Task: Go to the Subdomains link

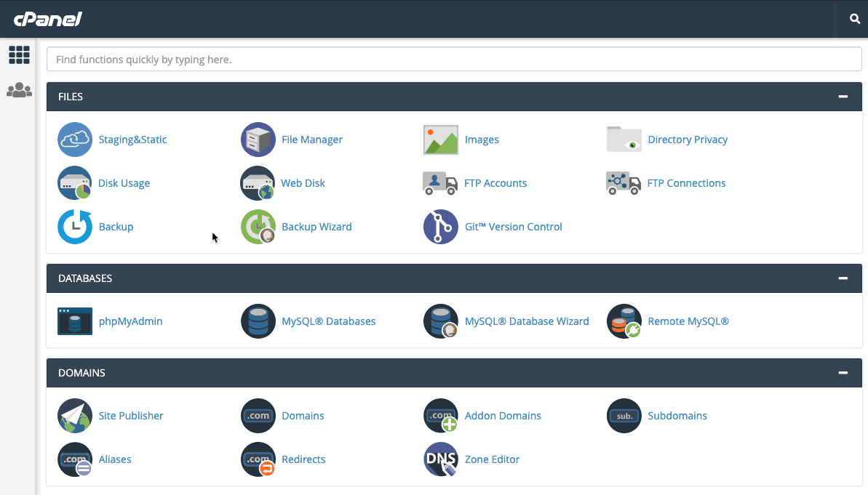Action: pyautogui.click(x=677, y=416)
